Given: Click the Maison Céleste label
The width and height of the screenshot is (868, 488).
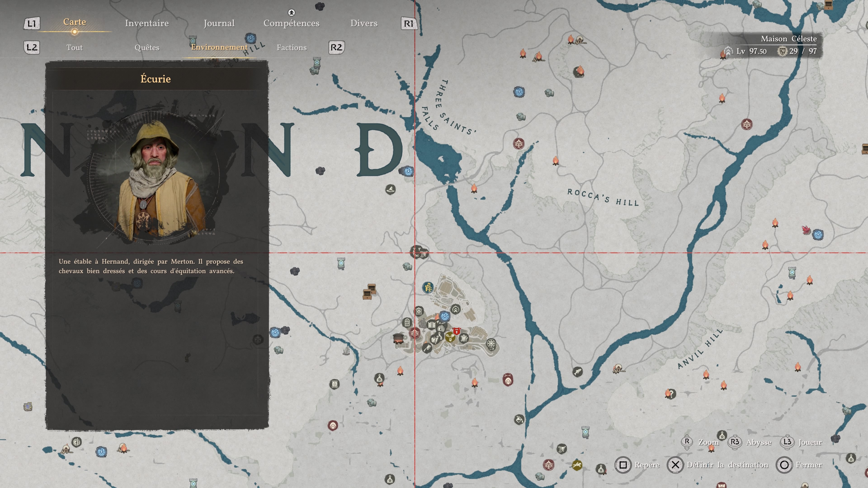Looking at the screenshot, I should tap(789, 39).
